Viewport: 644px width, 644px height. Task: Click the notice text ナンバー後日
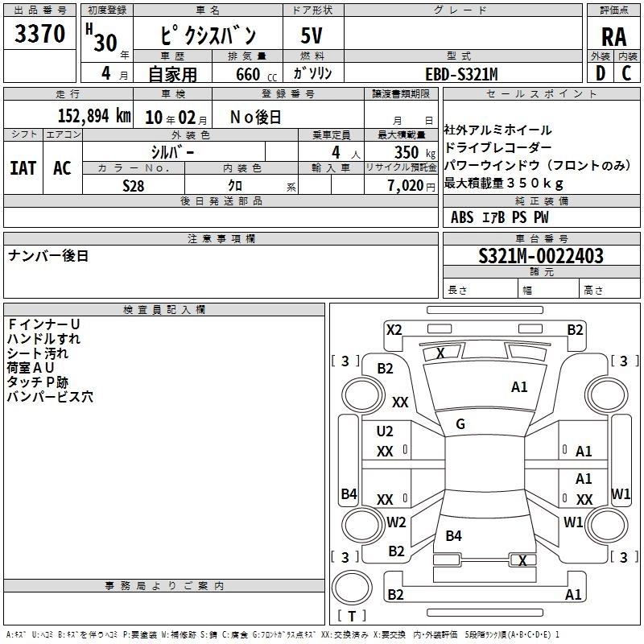tap(48, 256)
